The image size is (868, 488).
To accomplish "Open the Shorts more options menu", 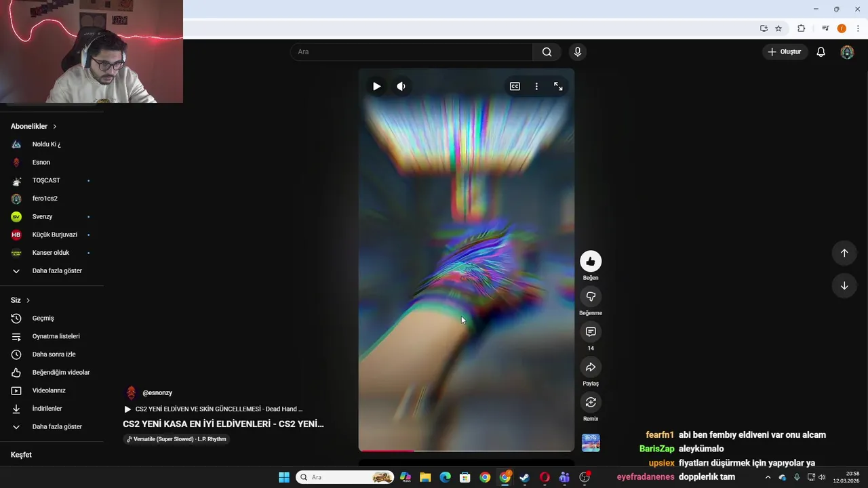I will tap(536, 86).
